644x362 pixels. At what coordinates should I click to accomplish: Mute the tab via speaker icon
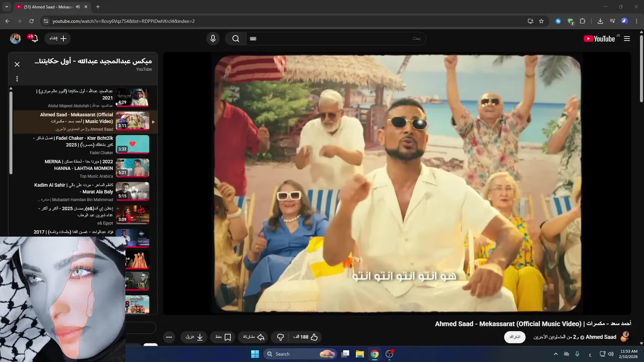77,7
